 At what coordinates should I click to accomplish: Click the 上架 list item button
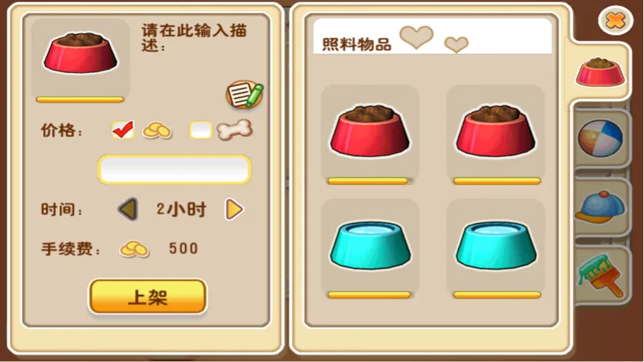tap(148, 297)
